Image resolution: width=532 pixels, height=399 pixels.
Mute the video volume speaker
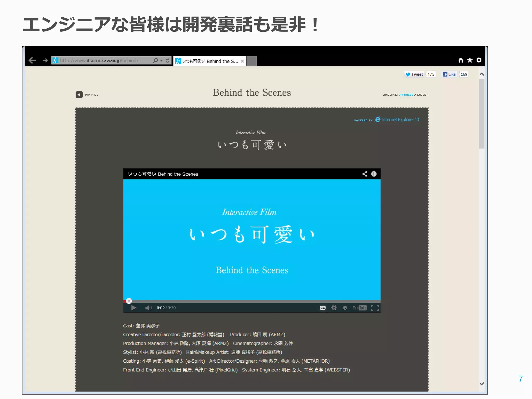[x=149, y=308]
